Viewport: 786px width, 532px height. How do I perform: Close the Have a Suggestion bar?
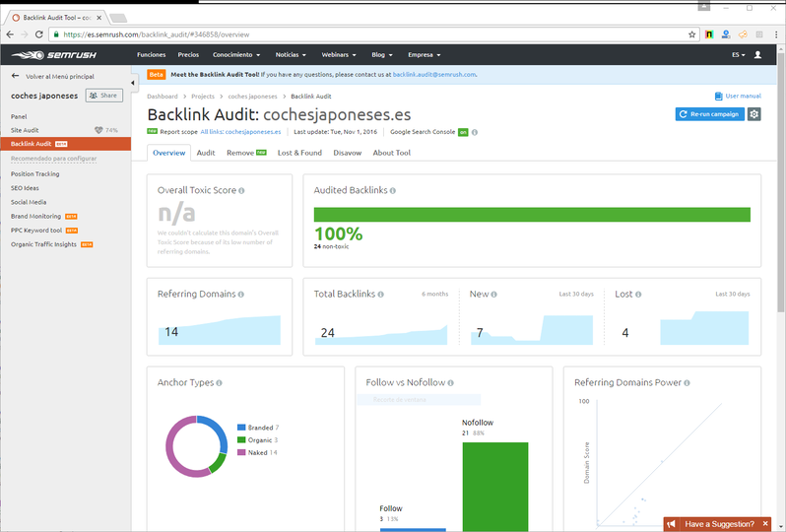pos(765,524)
